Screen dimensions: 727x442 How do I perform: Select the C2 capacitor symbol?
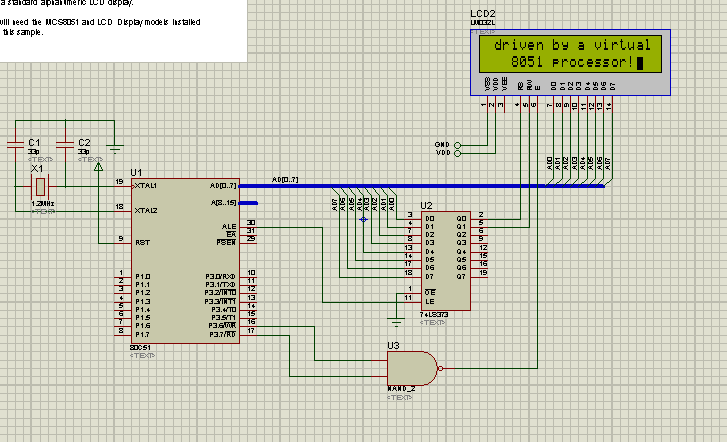coord(65,145)
